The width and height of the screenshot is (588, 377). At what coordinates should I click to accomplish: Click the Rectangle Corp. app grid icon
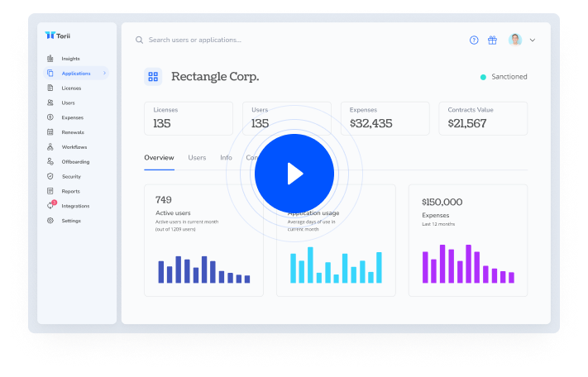(x=153, y=77)
